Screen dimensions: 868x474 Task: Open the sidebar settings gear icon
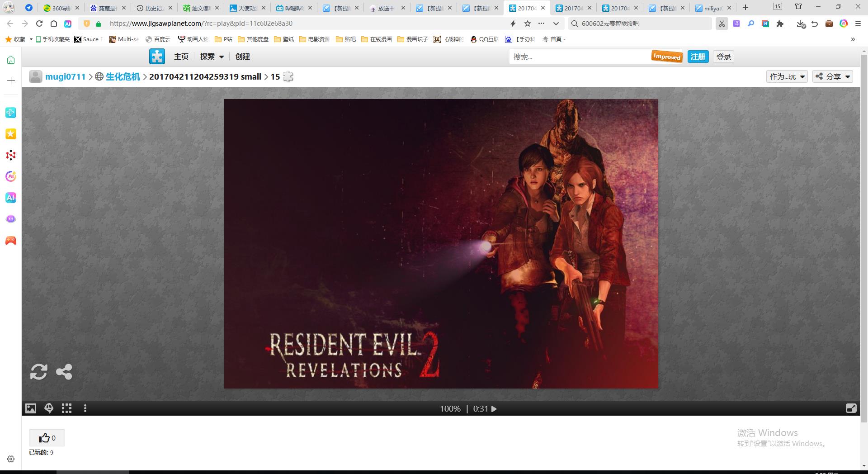coord(11,459)
